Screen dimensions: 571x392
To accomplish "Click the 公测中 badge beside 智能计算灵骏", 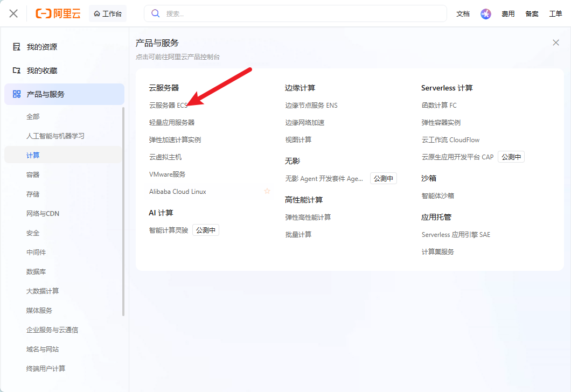I will tap(206, 230).
